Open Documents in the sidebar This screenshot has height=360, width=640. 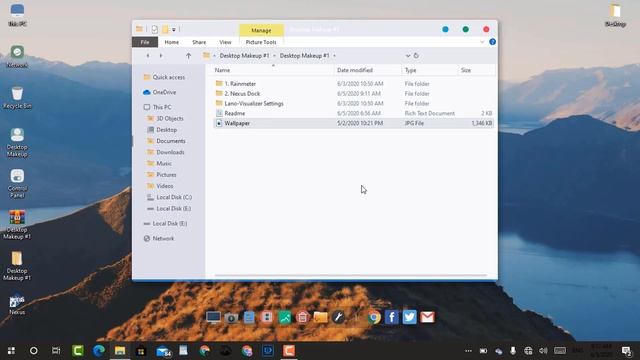[x=166, y=141]
